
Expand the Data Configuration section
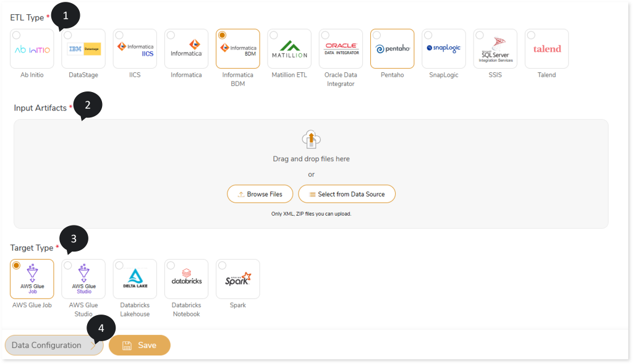point(53,345)
